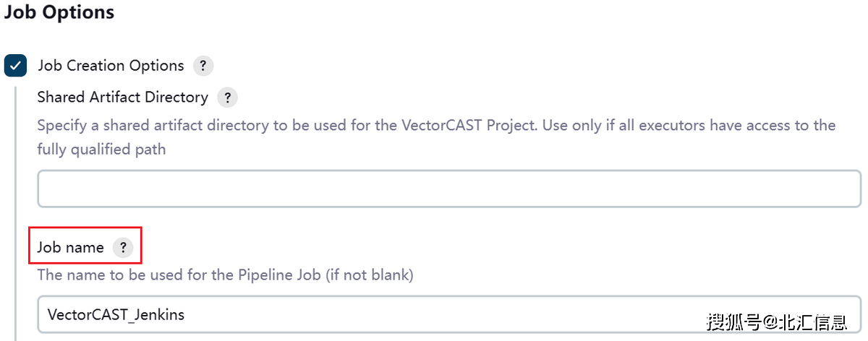Click the 'fully qualified path' description line

pos(101,150)
